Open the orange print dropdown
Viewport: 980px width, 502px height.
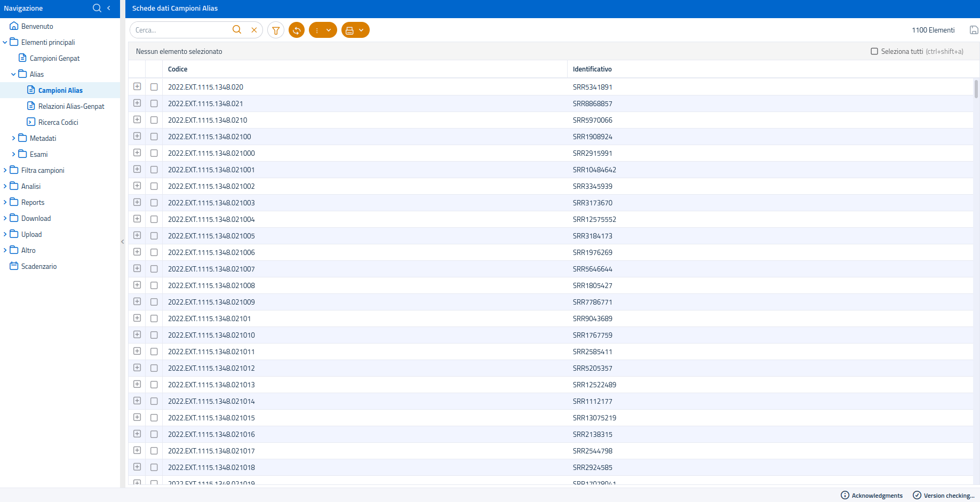[x=355, y=30]
